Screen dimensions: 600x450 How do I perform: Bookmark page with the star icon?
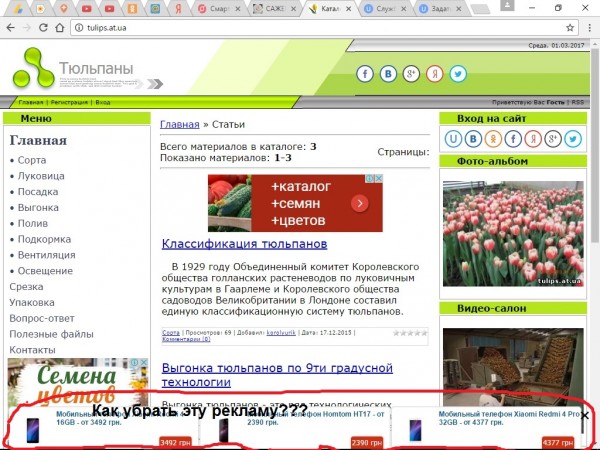coord(570,28)
